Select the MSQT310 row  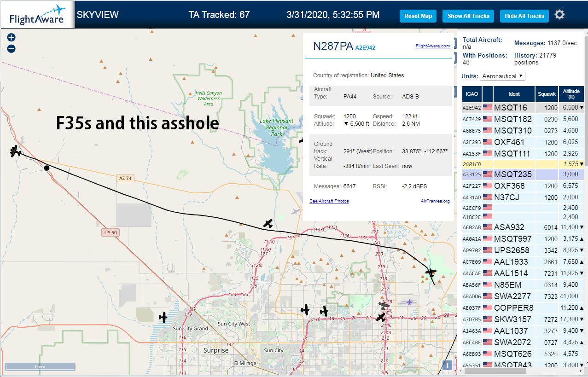point(523,131)
